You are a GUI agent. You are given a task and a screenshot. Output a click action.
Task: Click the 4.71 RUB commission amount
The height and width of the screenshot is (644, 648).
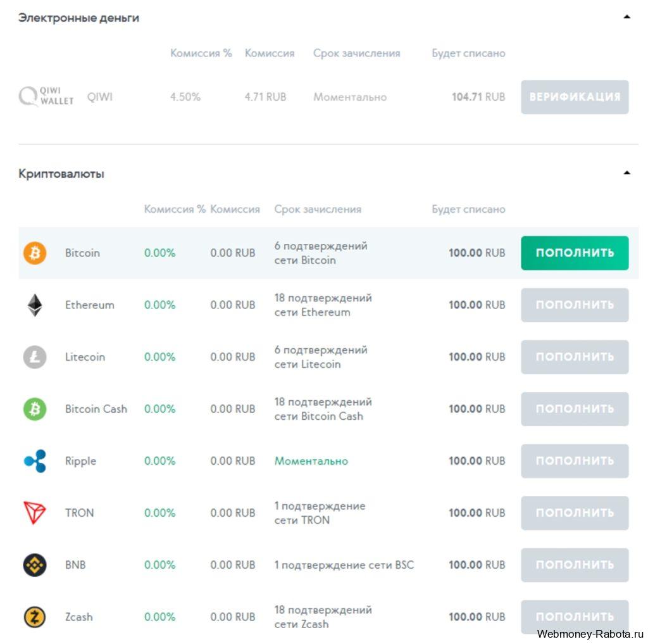(x=265, y=97)
